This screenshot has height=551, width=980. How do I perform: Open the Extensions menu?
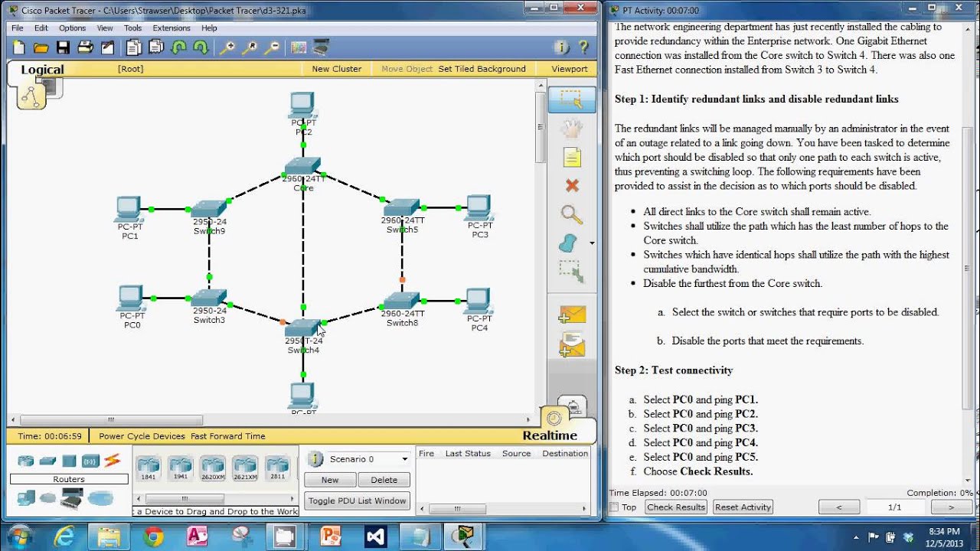(171, 28)
